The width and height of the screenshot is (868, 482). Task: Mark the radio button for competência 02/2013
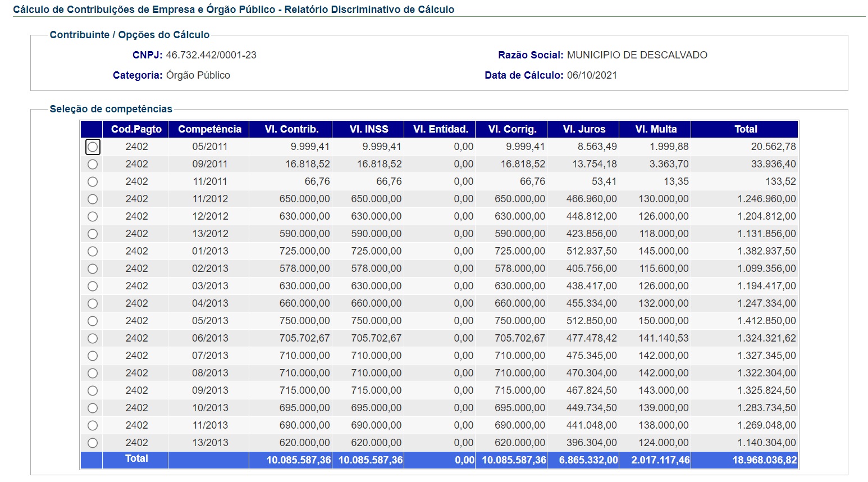pos(93,269)
